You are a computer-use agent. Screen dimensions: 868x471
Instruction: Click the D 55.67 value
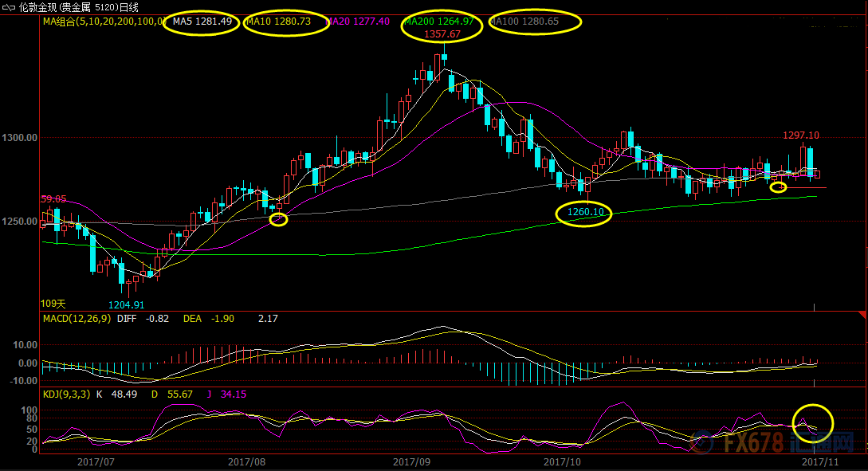coord(172,394)
